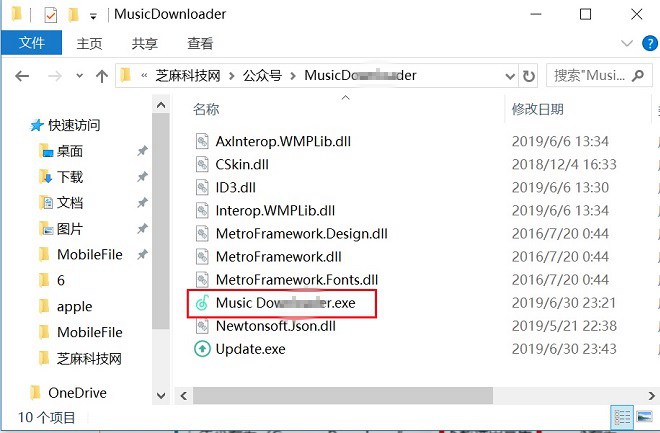Open 桌面 in the navigation pane
The image size is (660, 433).
coord(69,151)
